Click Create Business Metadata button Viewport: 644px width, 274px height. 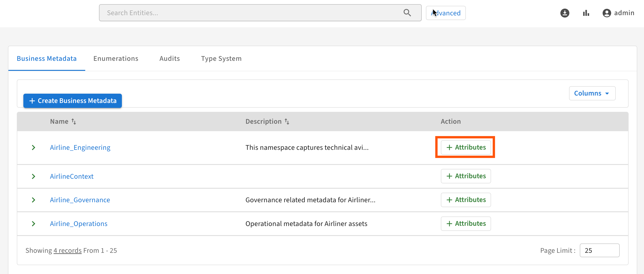(72, 101)
